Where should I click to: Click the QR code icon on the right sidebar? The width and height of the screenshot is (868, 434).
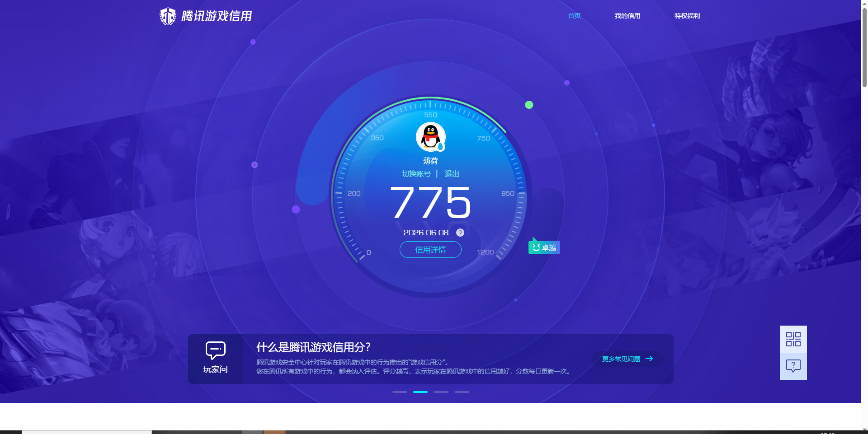(793, 339)
